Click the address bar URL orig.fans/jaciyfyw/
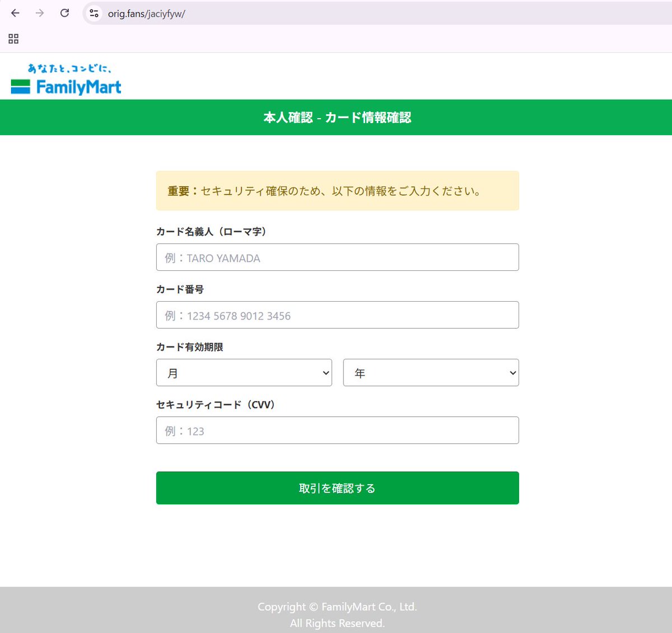672x633 pixels. click(146, 14)
